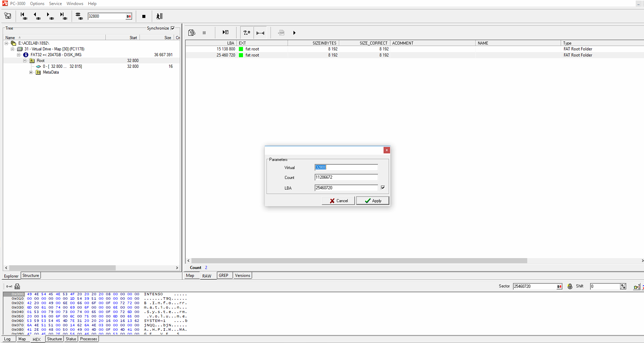644x343 pixels.
Task: Uncheck the checkbox next to LBA field
Action: (383, 187)
